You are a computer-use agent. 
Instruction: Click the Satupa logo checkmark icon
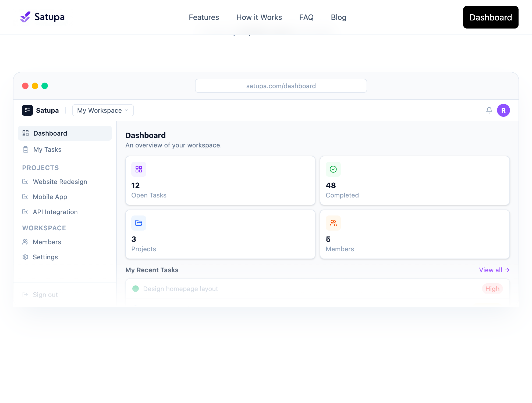(25, 17)
